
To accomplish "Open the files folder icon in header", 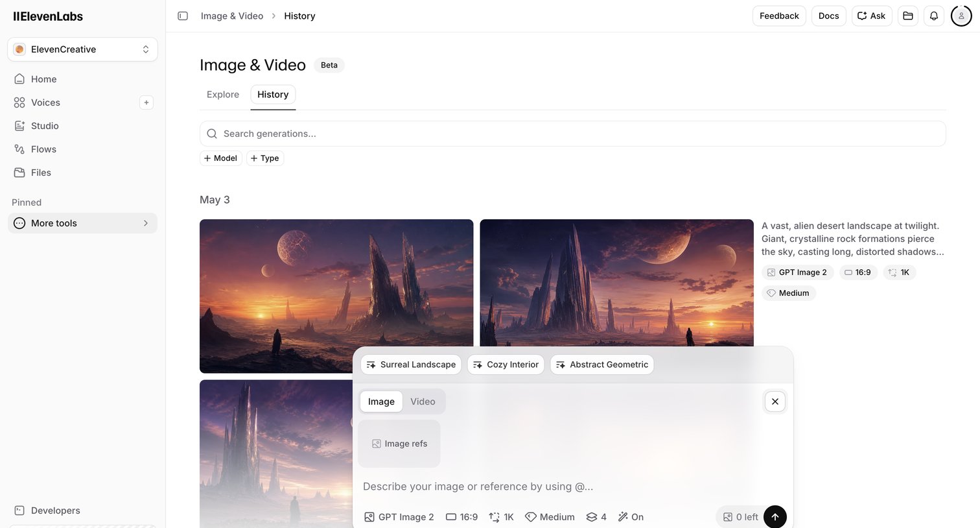I will tap(908, 16).
